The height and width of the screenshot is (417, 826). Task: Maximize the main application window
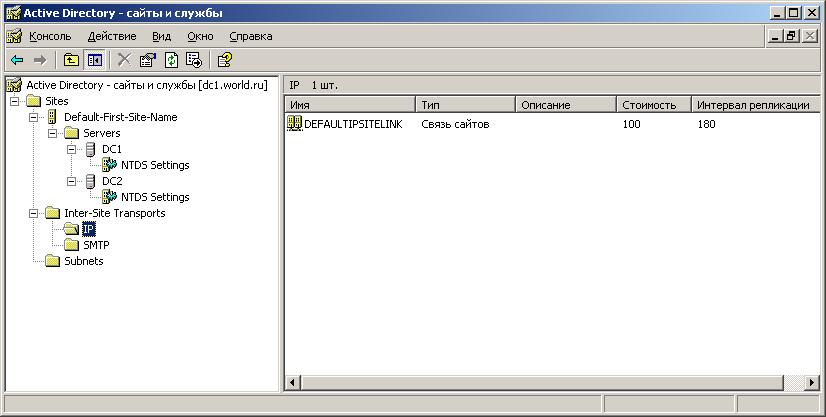(x=794, y=13)
